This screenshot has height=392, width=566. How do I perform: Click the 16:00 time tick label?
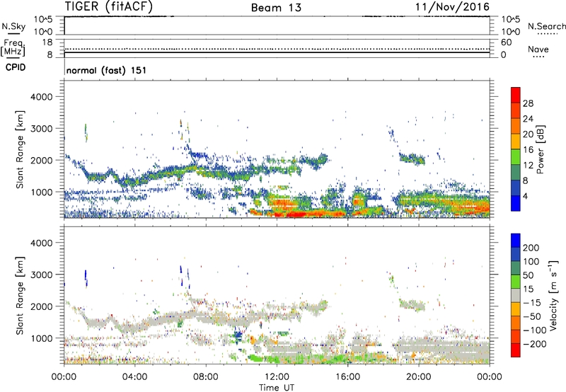pos(347,377)
